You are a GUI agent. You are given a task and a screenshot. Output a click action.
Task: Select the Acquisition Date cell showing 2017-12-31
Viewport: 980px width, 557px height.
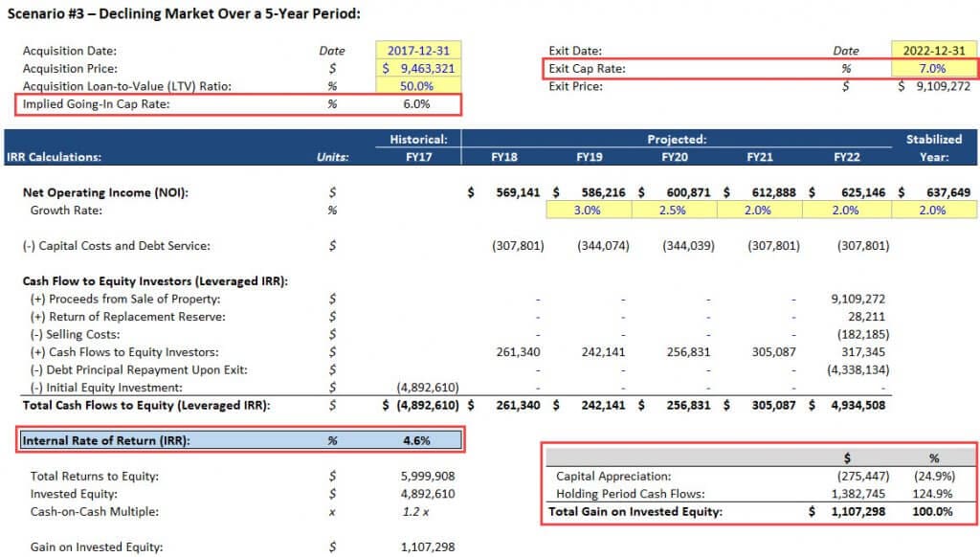(x=418, y=51)
